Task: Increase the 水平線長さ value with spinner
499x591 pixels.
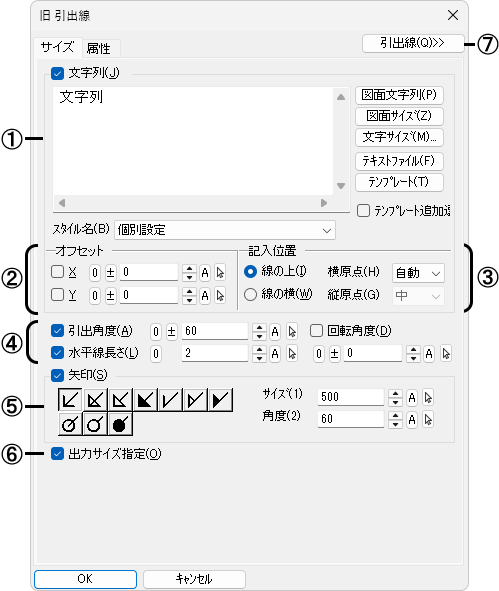Action: click(x=259, y=349)
